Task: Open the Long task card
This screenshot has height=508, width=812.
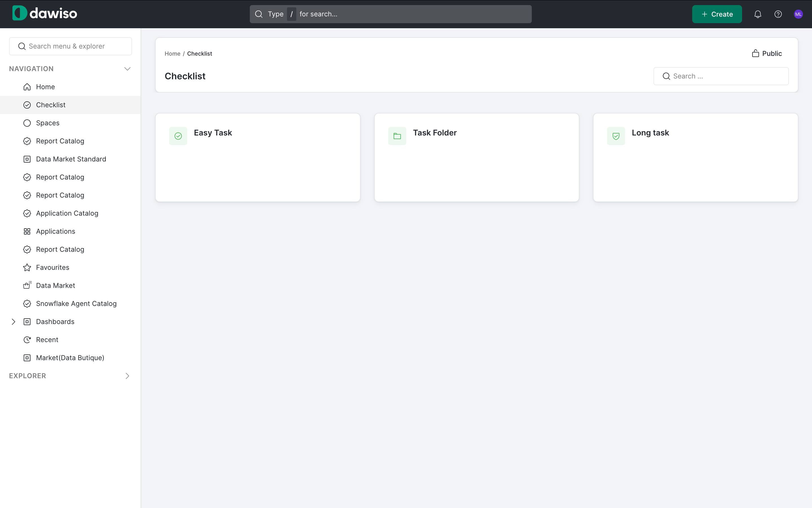Action: pyautogui.click(x=696, y=157)
